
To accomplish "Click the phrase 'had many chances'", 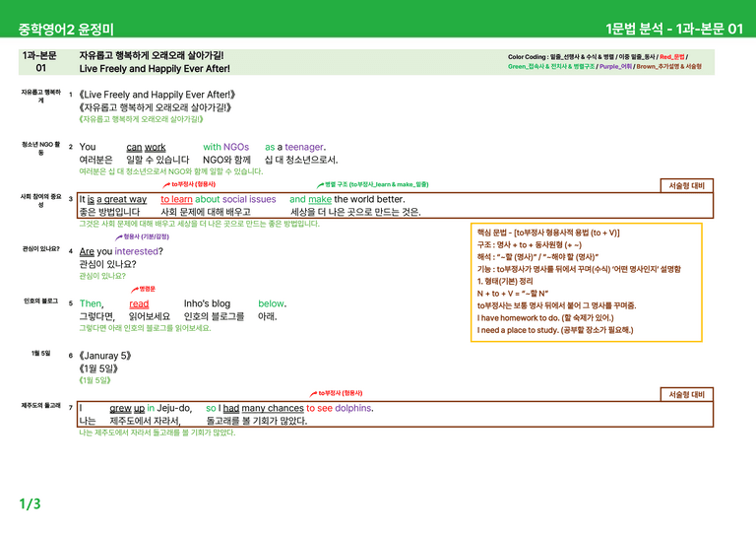I will pyautogui.click(x=263, y=408).
